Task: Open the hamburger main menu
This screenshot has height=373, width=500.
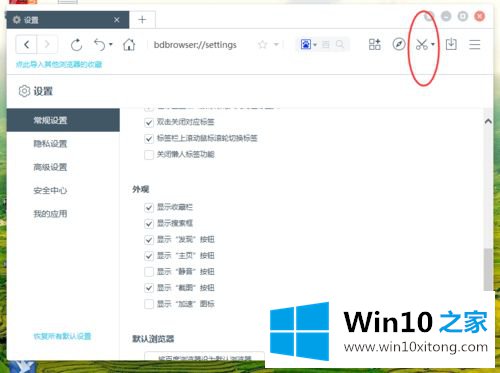Action: pos(474,44)
